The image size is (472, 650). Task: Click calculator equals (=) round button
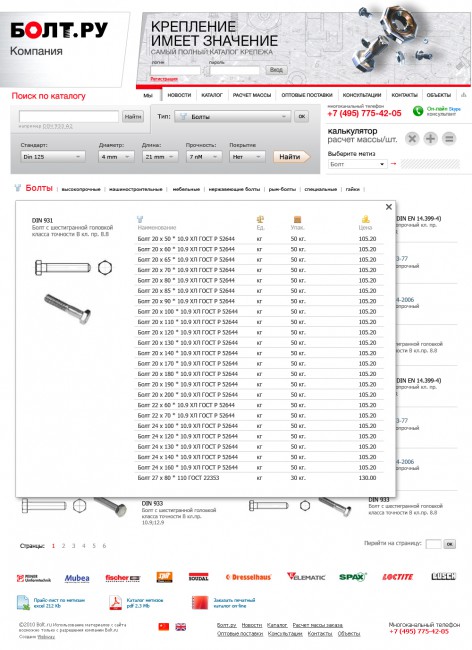449,138
